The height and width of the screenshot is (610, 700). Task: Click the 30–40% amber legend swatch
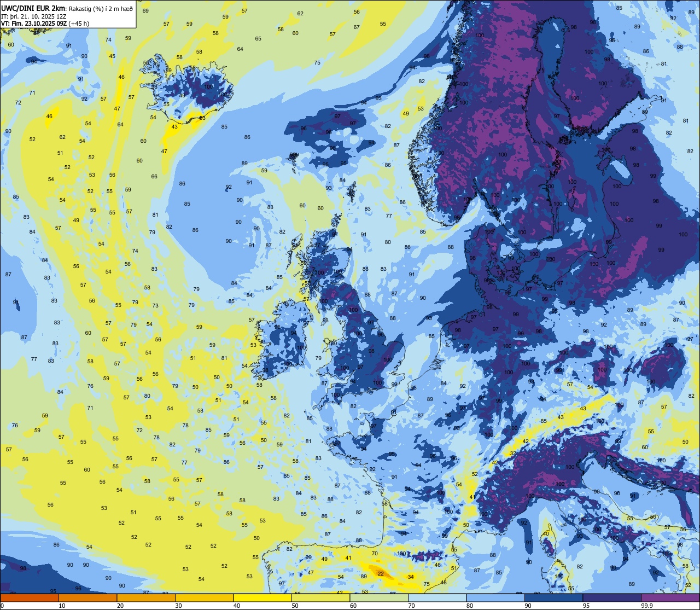tap(204, 598)
